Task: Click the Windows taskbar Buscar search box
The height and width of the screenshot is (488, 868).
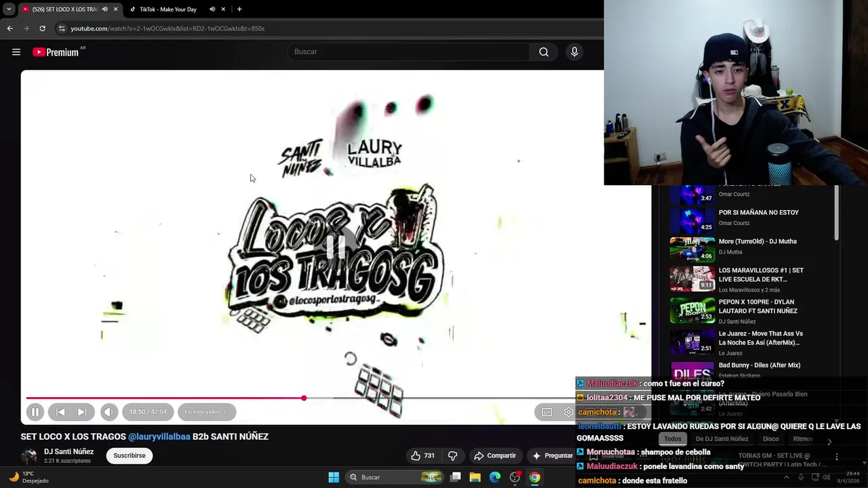Action: tap(395, 477)
